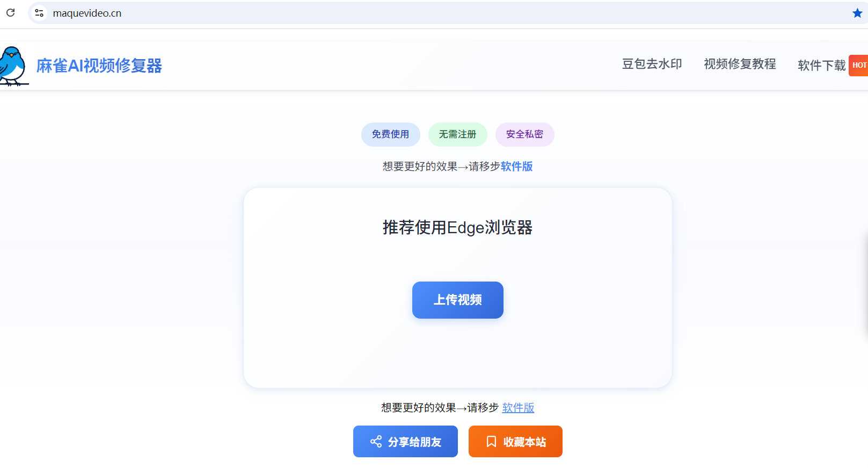The width and height of the screenshot is (868, 468).
Task: Click the orange HOT badge
Action: pos(859,66)
